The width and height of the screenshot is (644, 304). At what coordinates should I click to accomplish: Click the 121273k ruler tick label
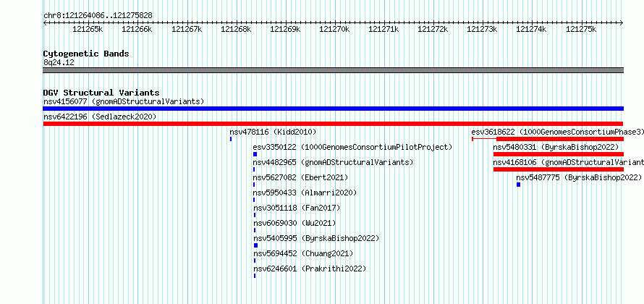coord(482,29)
